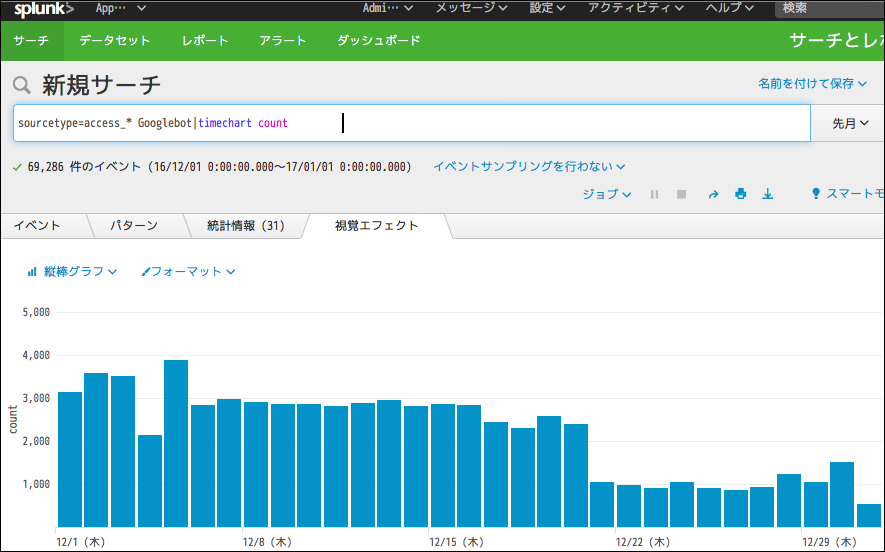Click the share job arrow icon
885x552 pixels.
click(713, 194)
